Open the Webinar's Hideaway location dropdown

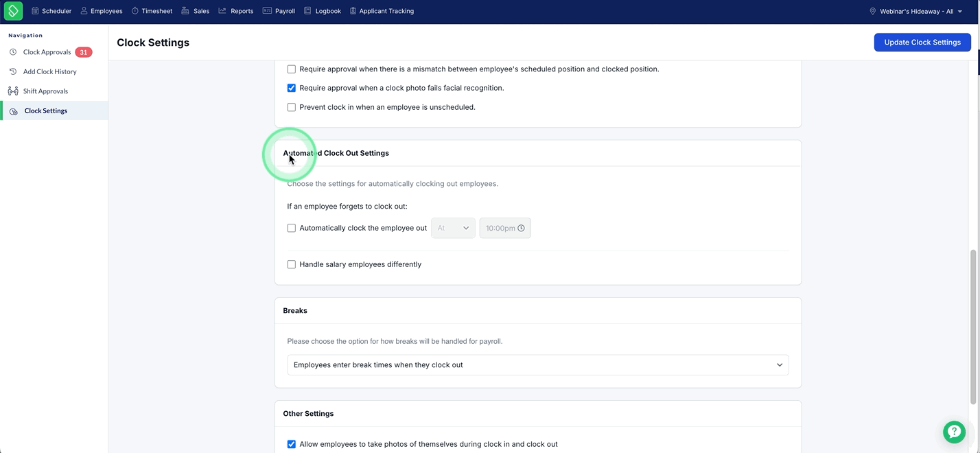pyautogui.click(x=916, y=11)
